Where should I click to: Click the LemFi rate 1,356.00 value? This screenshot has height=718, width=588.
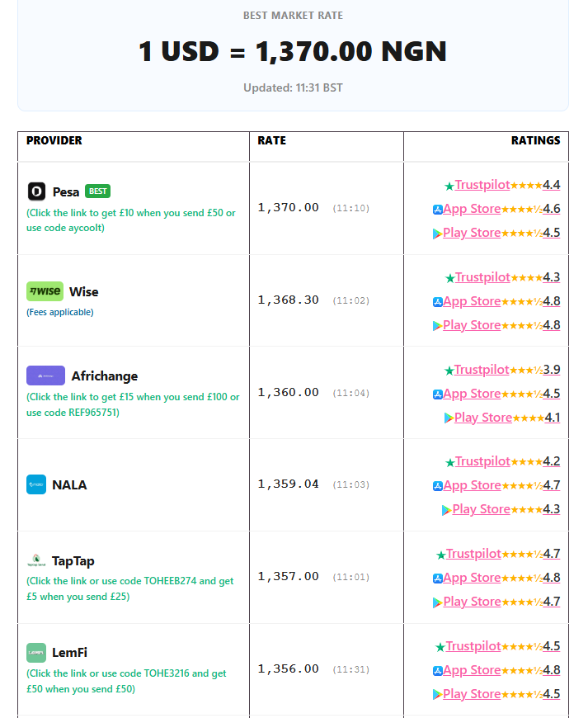(x=289, y=669)
